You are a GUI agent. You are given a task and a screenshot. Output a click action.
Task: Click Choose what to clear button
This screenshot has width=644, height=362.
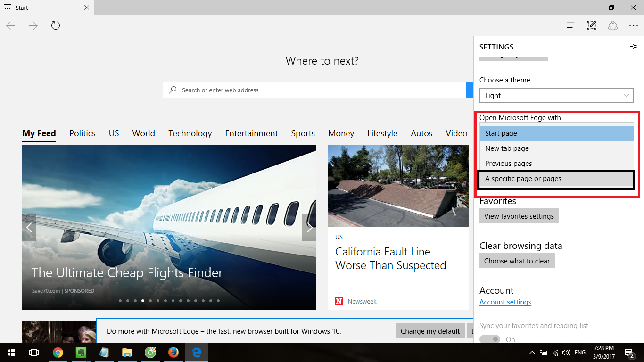pyautogui.click(x=517, y=261)
